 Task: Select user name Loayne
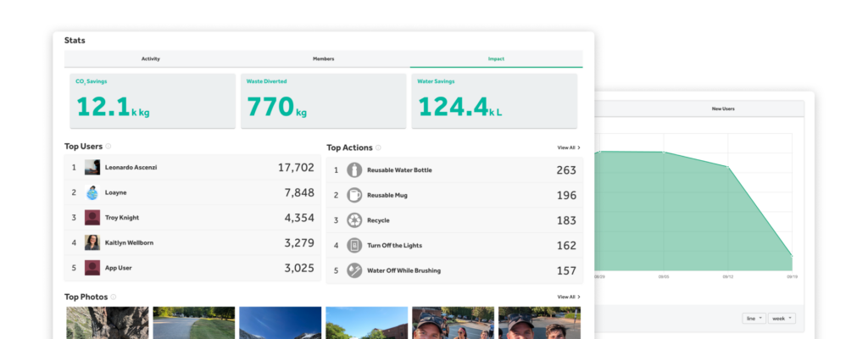click(x=115, y=192)
